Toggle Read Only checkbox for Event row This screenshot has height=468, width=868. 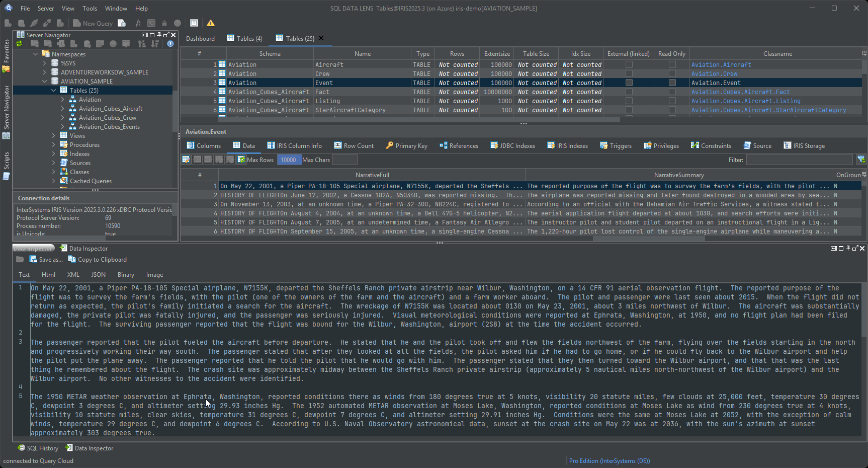(672, 83)
